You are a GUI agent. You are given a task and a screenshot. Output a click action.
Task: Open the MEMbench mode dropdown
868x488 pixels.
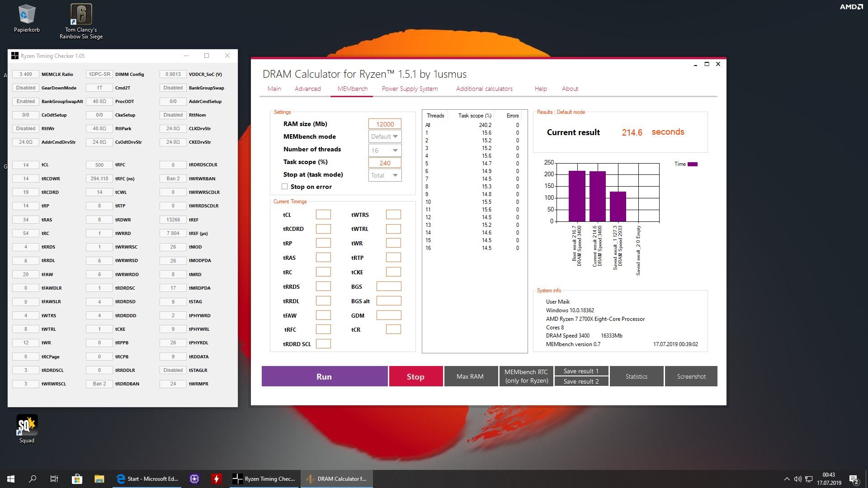point(385,136)
